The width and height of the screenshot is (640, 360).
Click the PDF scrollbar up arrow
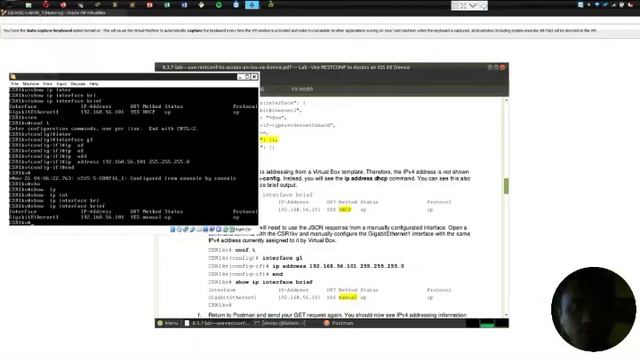[x=506, y=100]
